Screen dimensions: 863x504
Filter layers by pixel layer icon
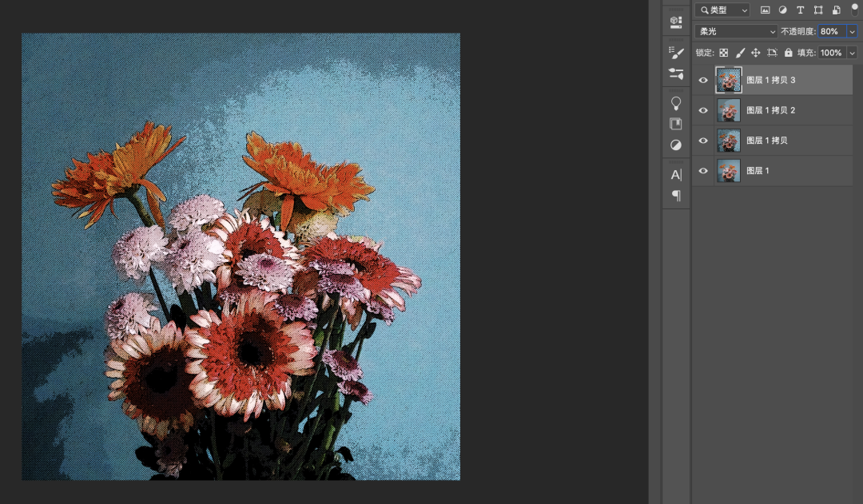765,10
